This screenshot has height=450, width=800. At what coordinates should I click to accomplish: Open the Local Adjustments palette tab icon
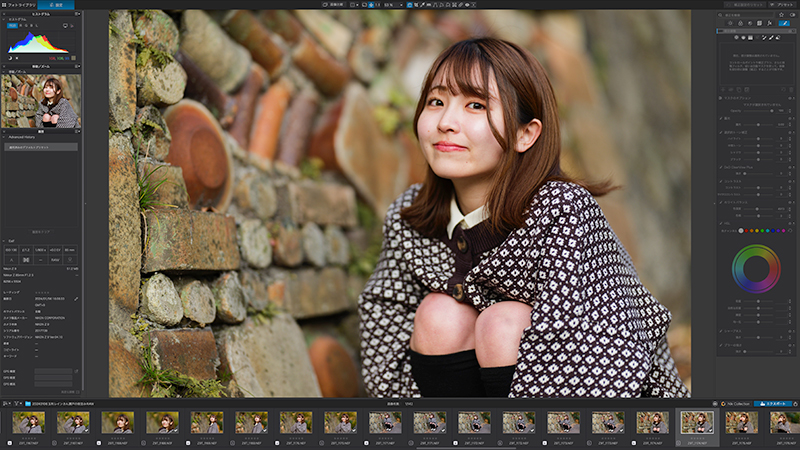coord(784,23)
